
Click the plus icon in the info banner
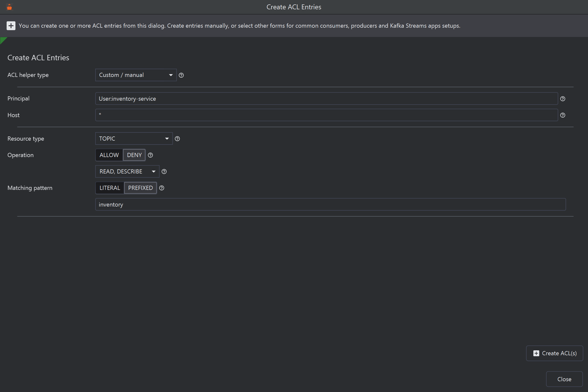click(x=11, y=26)
